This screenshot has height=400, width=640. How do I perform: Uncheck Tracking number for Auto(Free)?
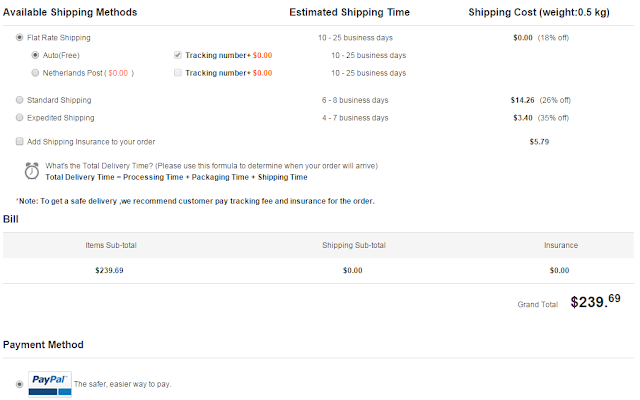tap(177, 55)
